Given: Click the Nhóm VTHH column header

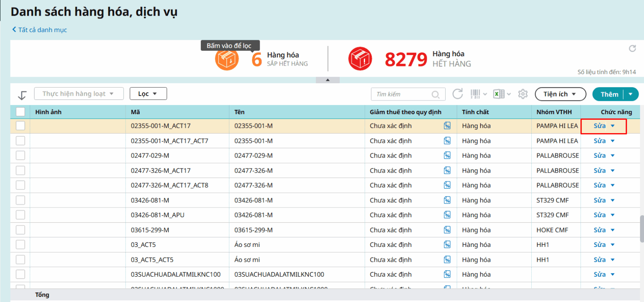Looking at the screenshot, I should click(554, 112).
